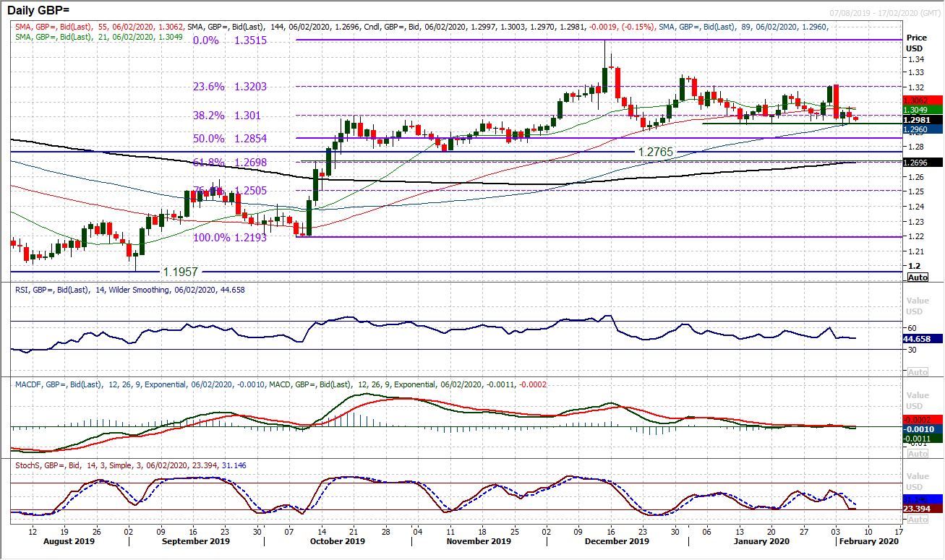Click the 1.1957 support level label
Viewport: 945px width, 560px height.
(181, 272)
